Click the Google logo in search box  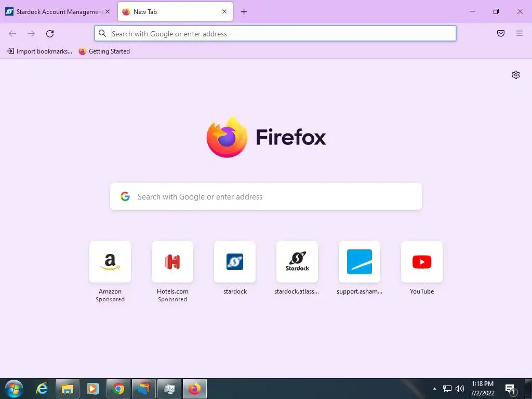[125, 196]
